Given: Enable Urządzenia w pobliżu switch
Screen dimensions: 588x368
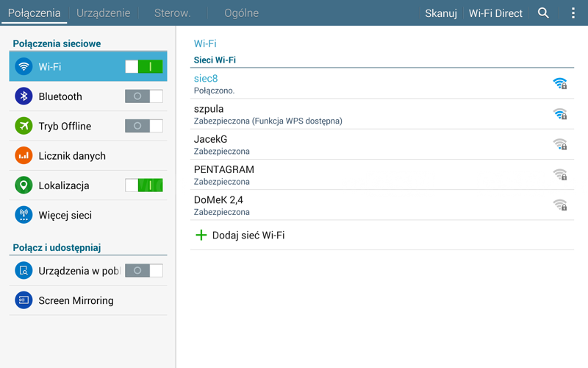Looking at the screenshot, I should pyautogui.click(x=143, y=271).
